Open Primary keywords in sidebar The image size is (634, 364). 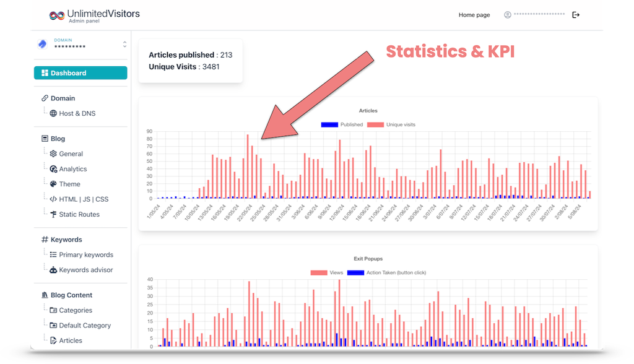(x=81, y=255)
